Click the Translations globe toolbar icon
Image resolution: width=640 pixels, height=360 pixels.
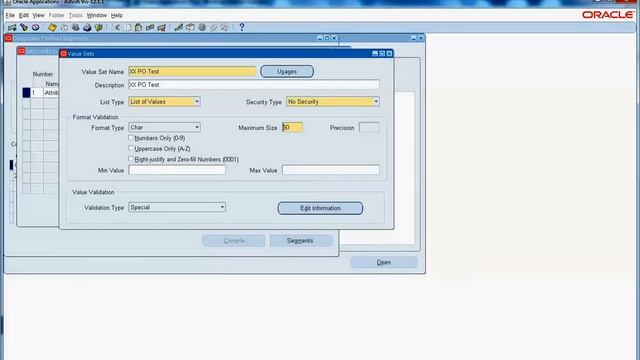(202, 27)
